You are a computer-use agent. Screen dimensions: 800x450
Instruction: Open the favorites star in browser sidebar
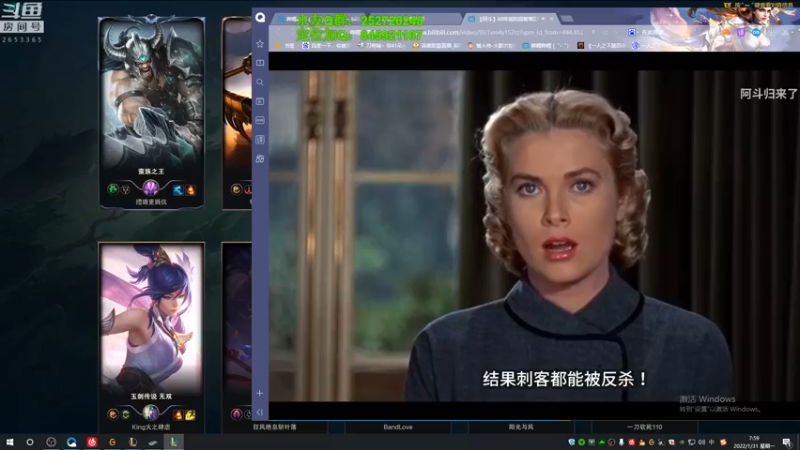click(260, 44)
